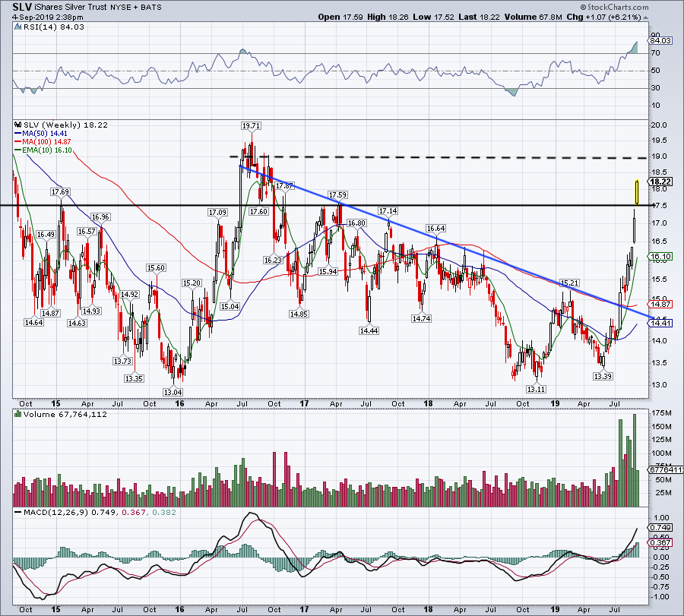This screenshot has height=616, width=684.
Task: Click the 16.64 price label
Action: [x=435, y=229]
